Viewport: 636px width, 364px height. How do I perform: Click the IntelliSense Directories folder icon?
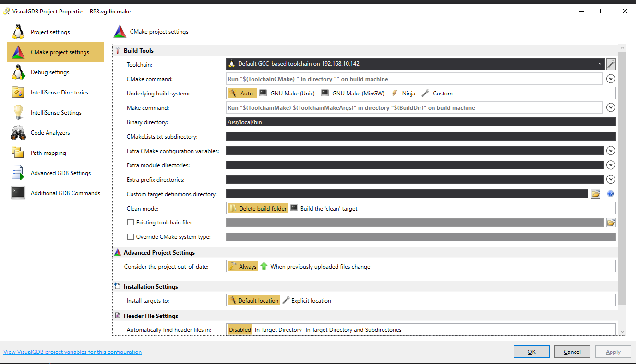(18, 93)
